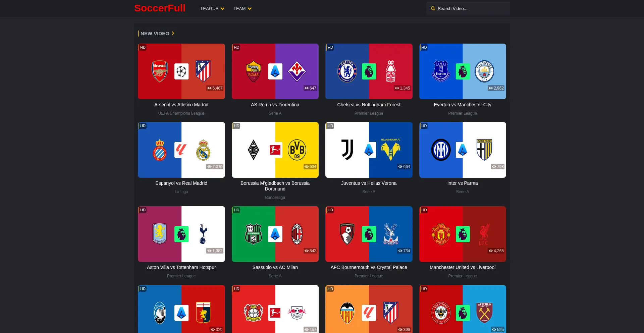Click the Fiorentina crest
This screenshot has height=333, width=644.
tap(297, 71)
